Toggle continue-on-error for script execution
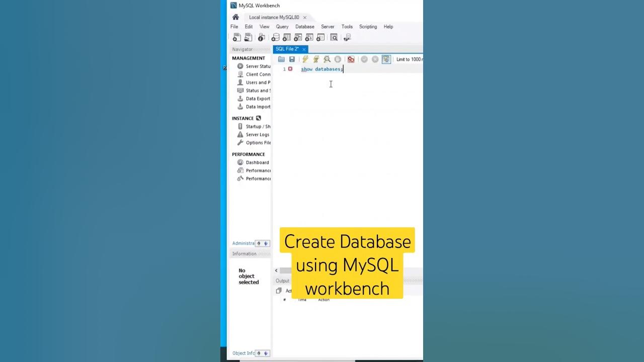 tap(351, 59)
